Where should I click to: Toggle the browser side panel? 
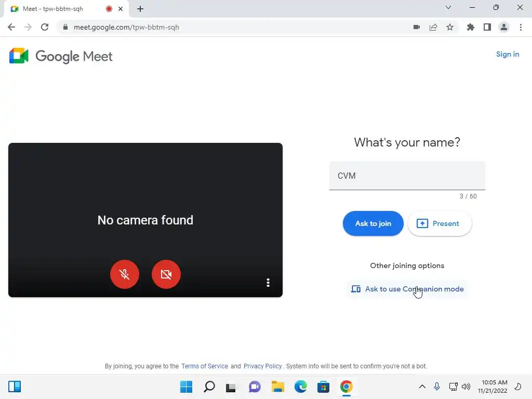tap(487, 27)
